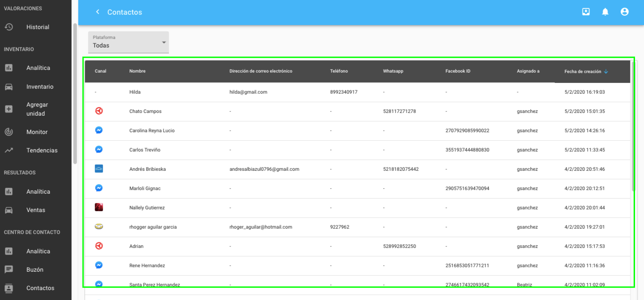The image size is (644, 300).
Task: Open Inventario menu item
Action: [x=40, y=87]
